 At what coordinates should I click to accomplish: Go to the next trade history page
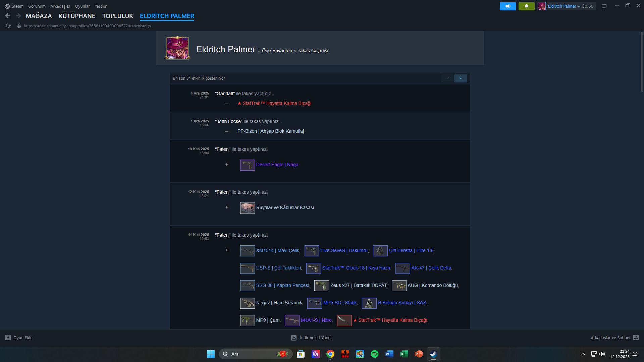pyautogui.click(x=461, y=78)
